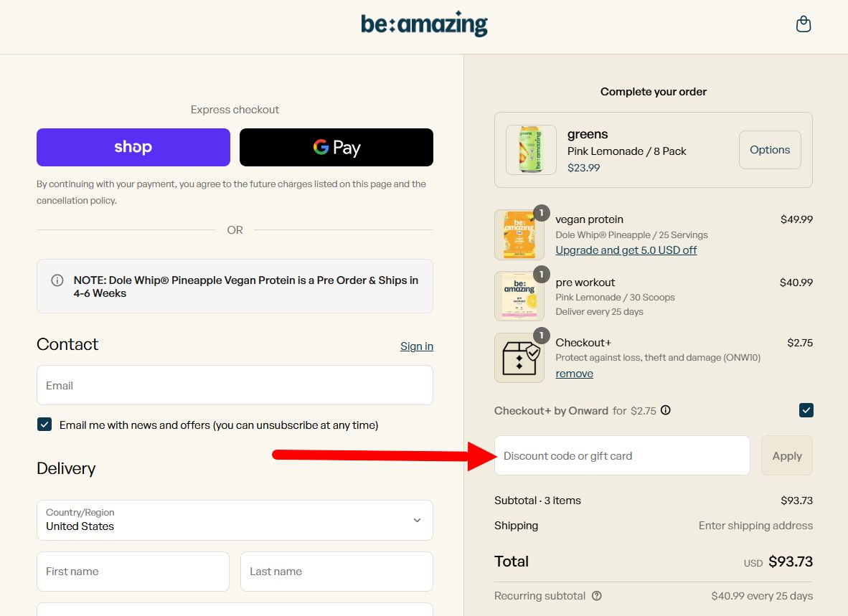
Task: Click the pre workout product thumbnail
Action: (x=519, y=296)
